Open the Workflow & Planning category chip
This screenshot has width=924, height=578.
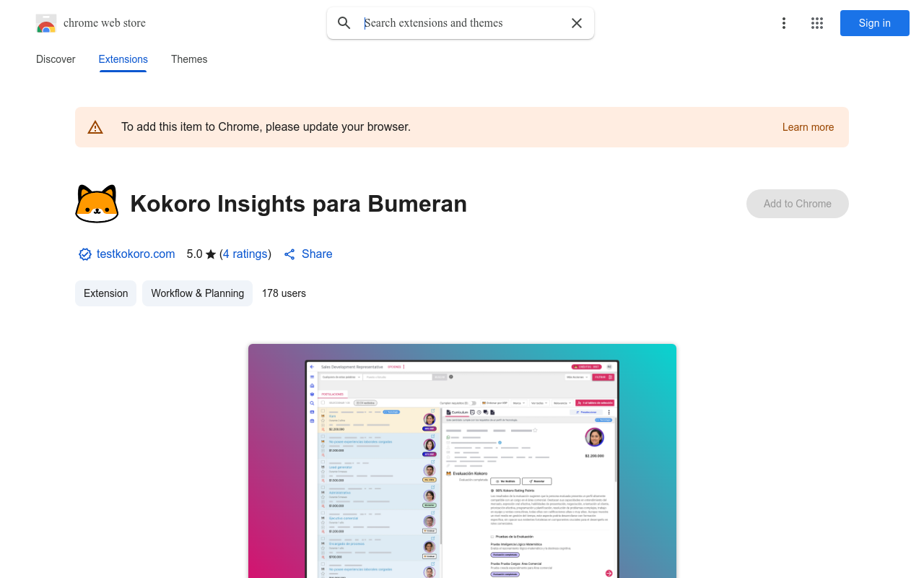tap(197, 293)
